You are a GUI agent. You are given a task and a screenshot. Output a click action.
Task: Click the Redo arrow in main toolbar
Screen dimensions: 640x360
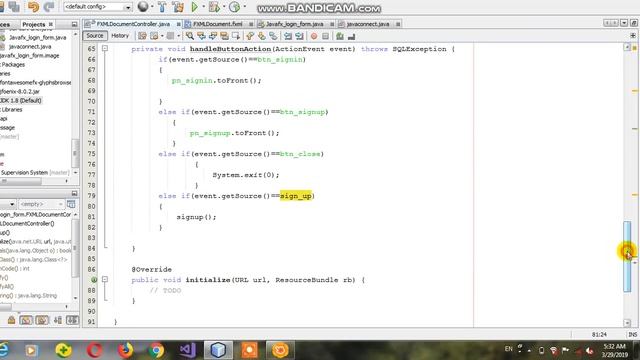[49, 7]
